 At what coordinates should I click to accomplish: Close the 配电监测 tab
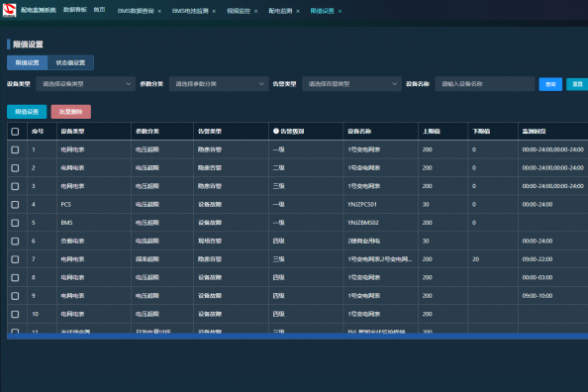(x=298, y=11)
